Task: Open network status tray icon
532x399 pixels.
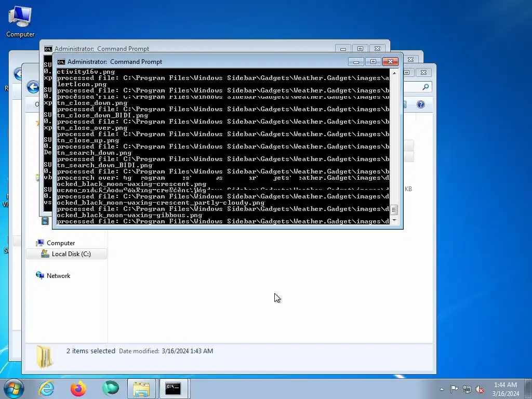Action: 467,389
